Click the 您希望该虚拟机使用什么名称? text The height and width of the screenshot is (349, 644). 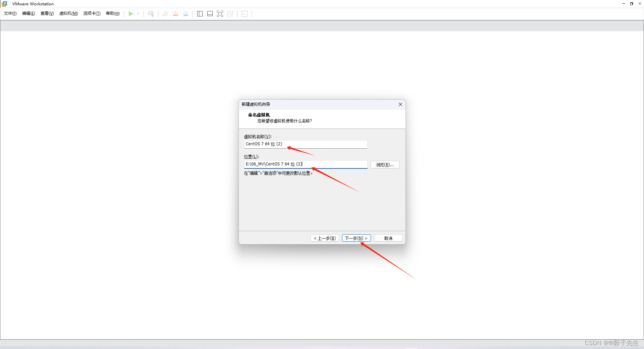[285, 121]
